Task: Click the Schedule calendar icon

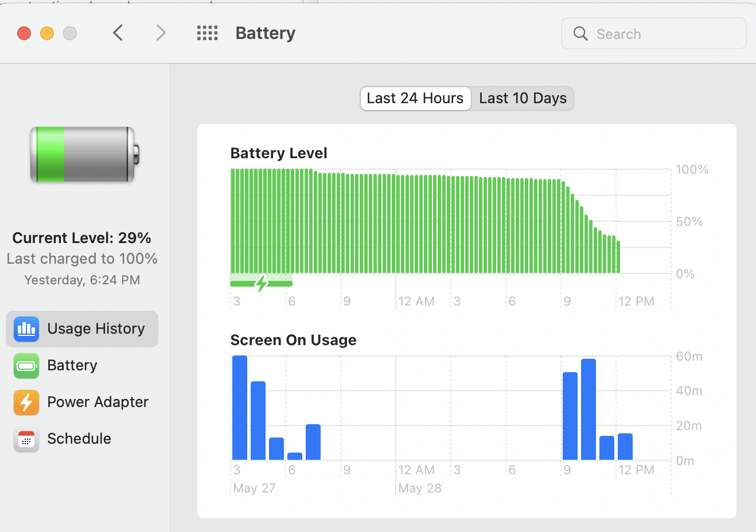Action: click(x=26, y=439)
